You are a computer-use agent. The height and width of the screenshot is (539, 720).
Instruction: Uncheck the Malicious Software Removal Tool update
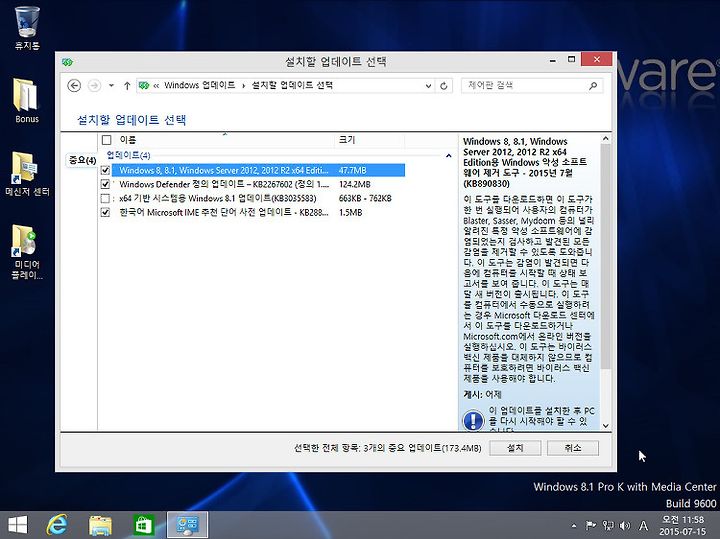[x=106, y=170]
